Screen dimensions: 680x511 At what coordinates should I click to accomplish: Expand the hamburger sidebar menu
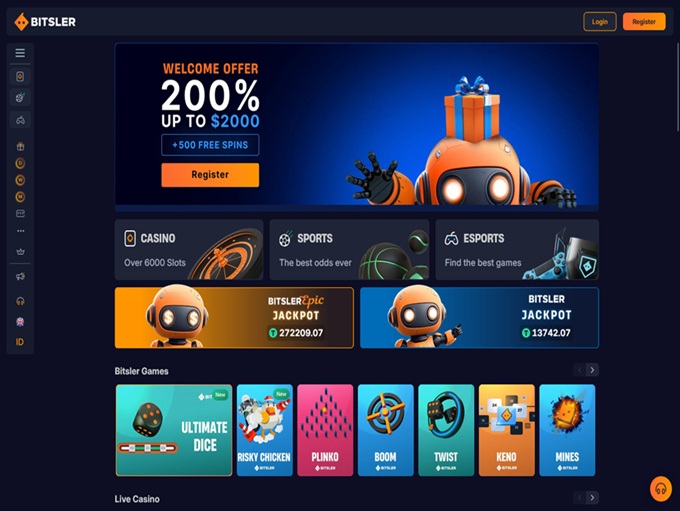click(x=20, y=53)
